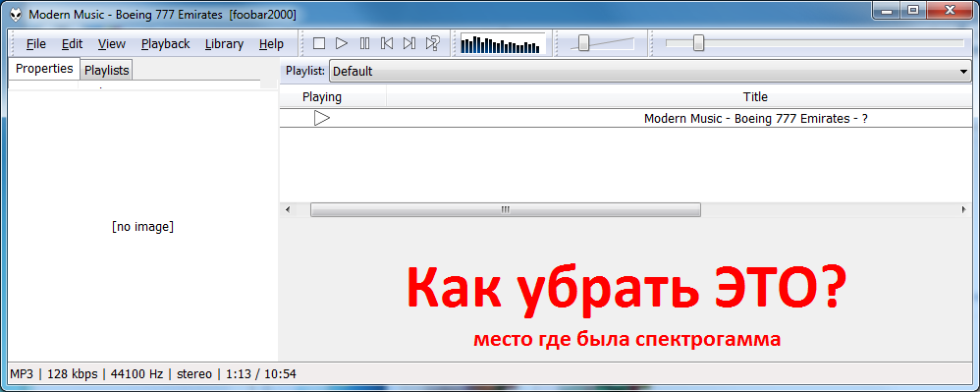The width and height of the screenshot is (980, 392).
Task: Click the Stop playback button
Action: pos(319,43)
